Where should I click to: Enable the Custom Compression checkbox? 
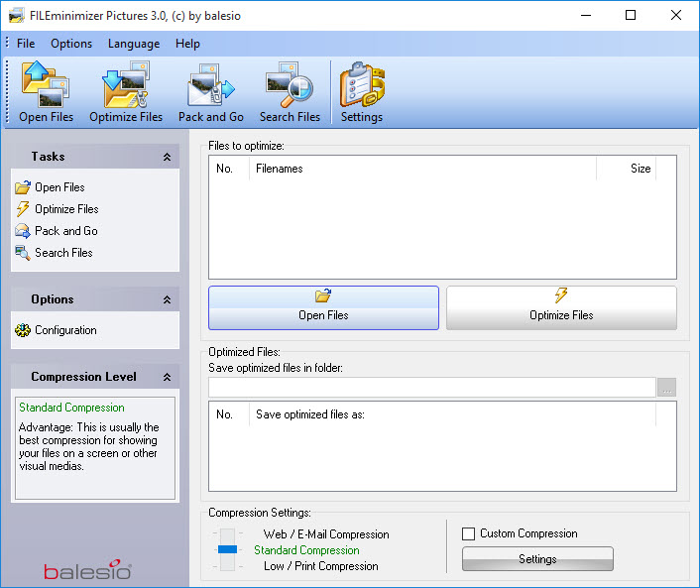(468, 533)
